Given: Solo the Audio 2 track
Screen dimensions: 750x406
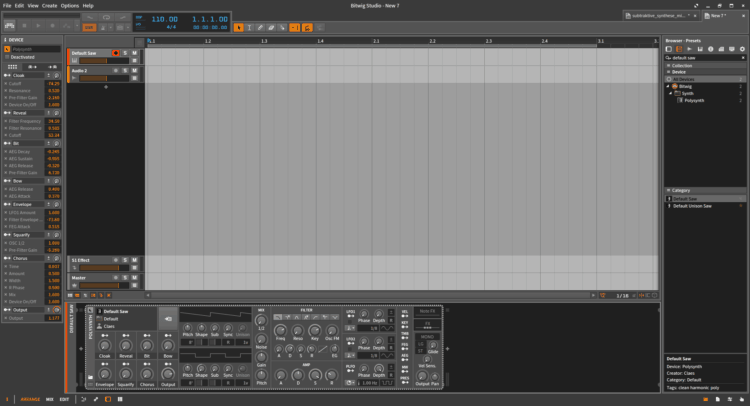Looking at the screenshot, I should point(125,70).
